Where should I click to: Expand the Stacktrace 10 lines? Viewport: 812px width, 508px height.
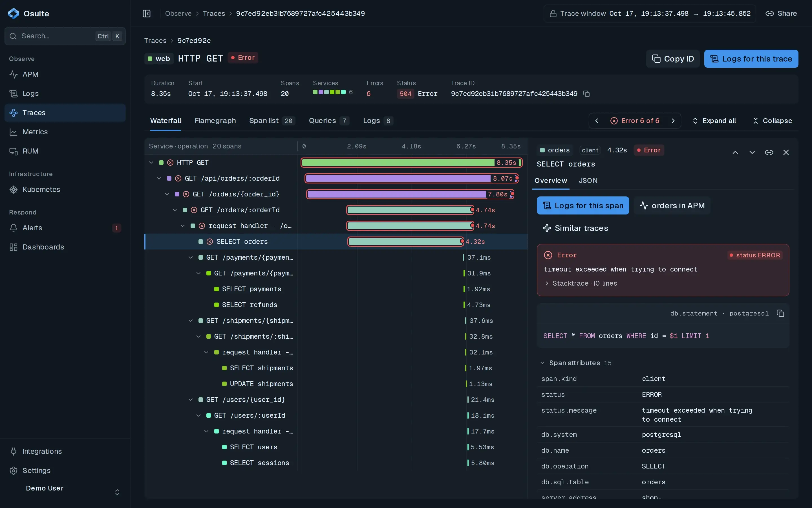tap(581, 283)
